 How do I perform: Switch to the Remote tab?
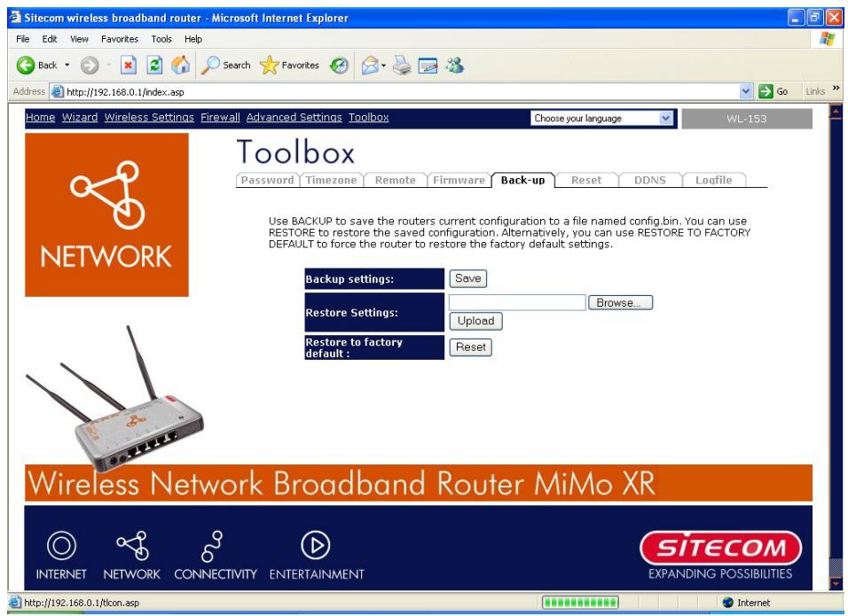396,180
